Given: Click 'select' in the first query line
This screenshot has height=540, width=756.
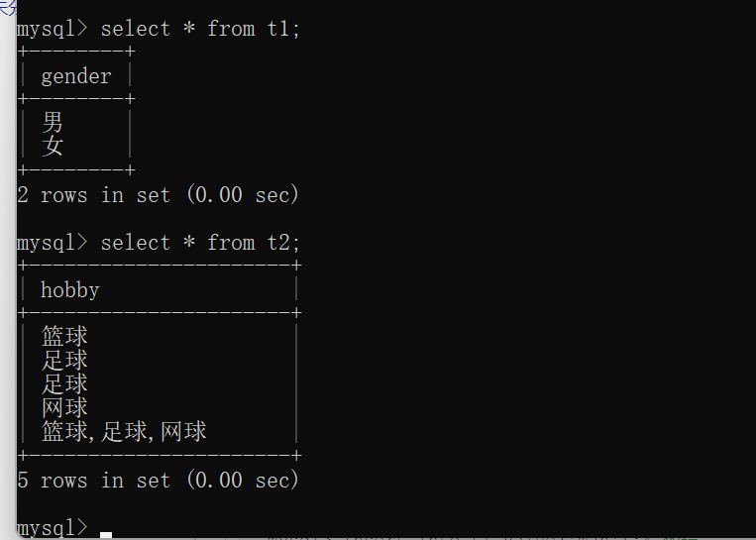Looking at the screenshot, I should 136,29.
